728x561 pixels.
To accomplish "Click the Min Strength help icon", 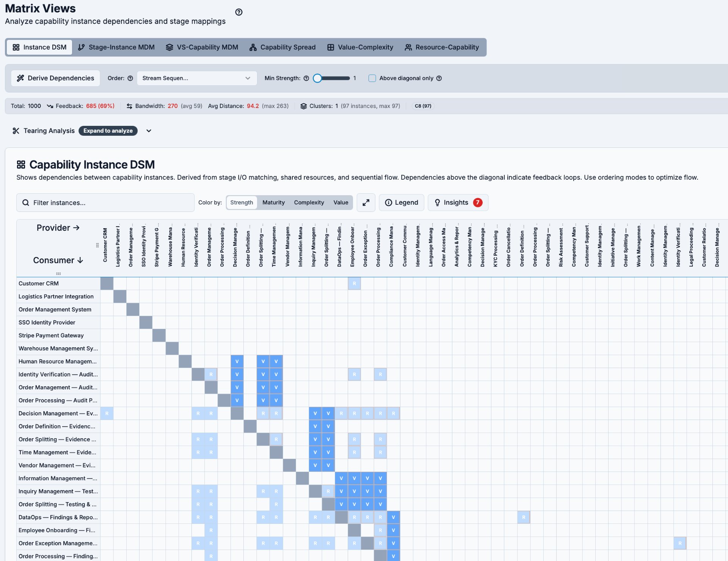I will click(306, 78).
